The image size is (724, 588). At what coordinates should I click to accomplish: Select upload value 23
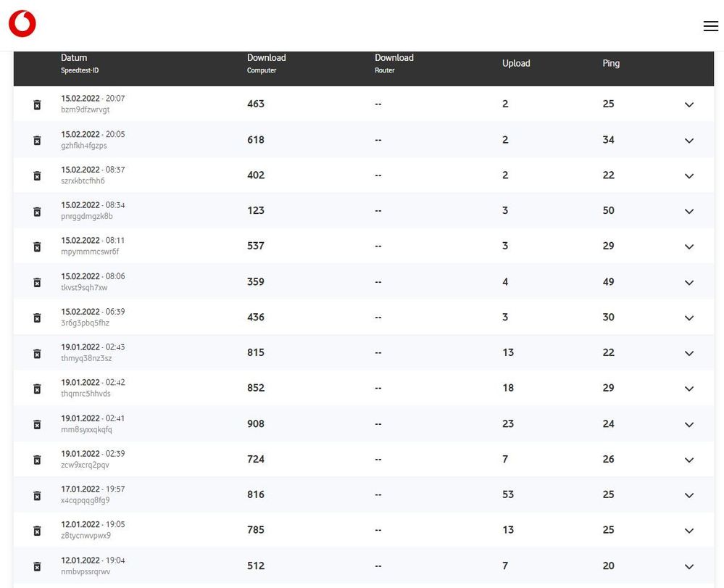pos(508,423)
